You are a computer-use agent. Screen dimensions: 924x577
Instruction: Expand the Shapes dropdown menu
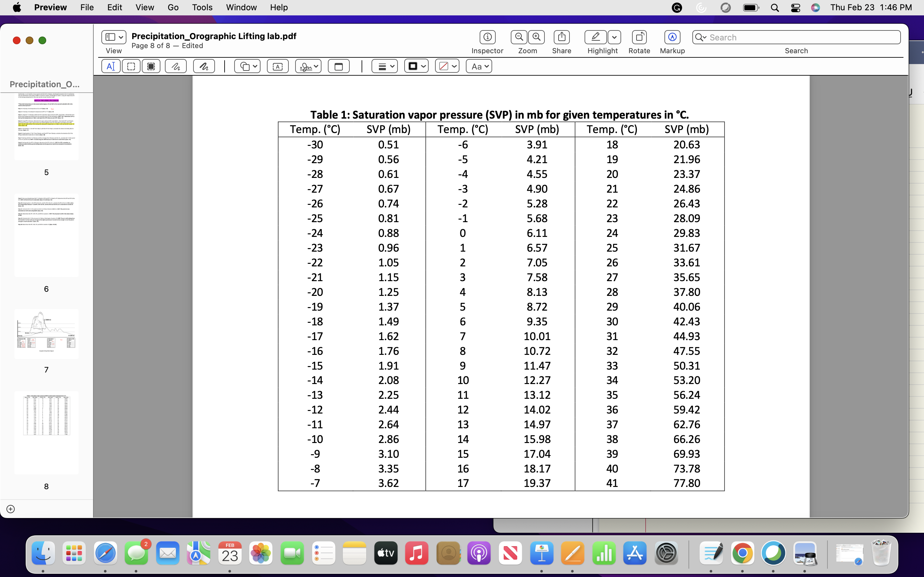coord(247,66)
